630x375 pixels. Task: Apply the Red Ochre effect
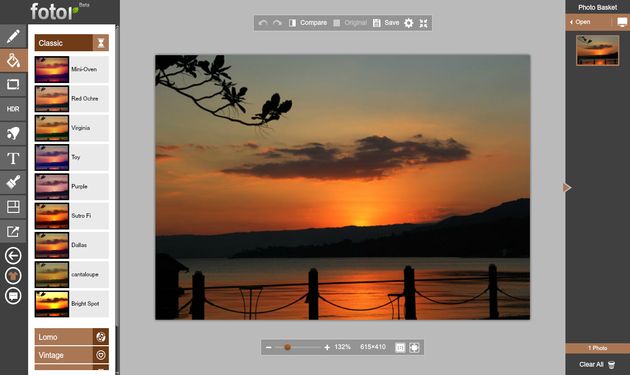[x=72, y=98]
